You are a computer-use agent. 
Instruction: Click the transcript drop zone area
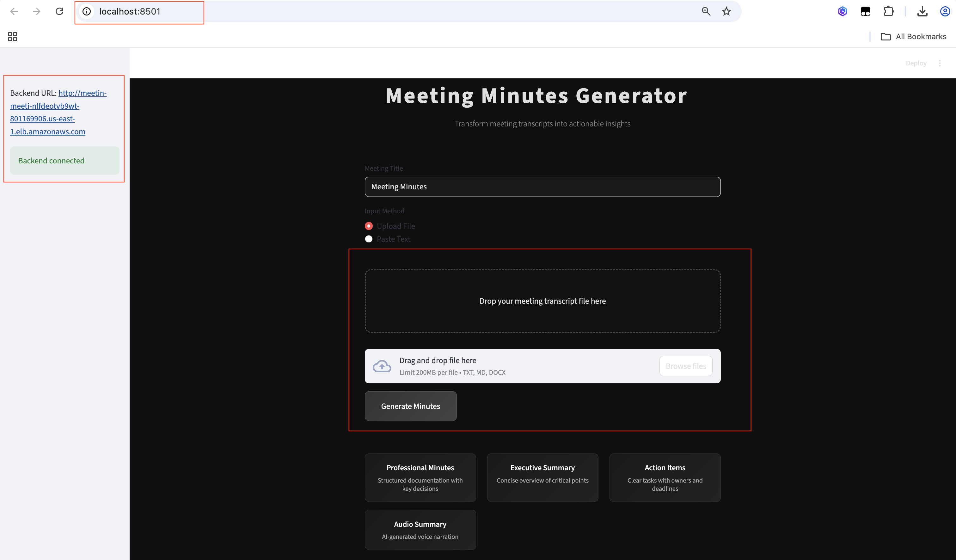(x=542, y=301)
